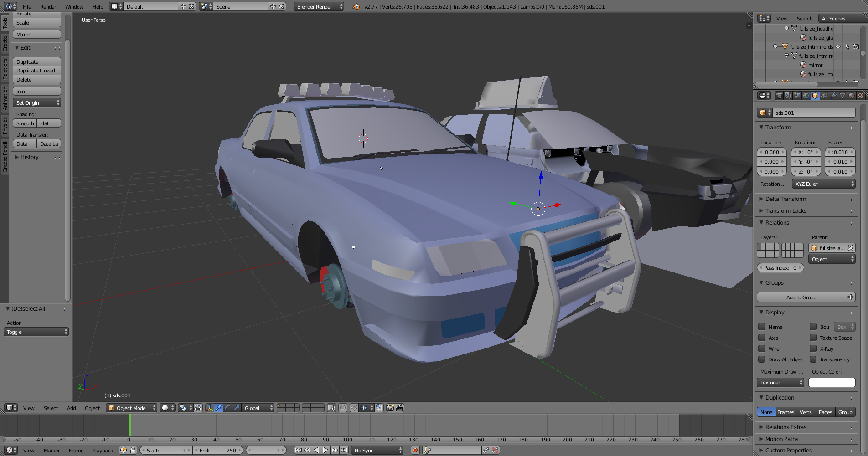Viewport: 868px width, 456px height.
Task: Open the Toggle action dropdown
Action: coord(36,332)
